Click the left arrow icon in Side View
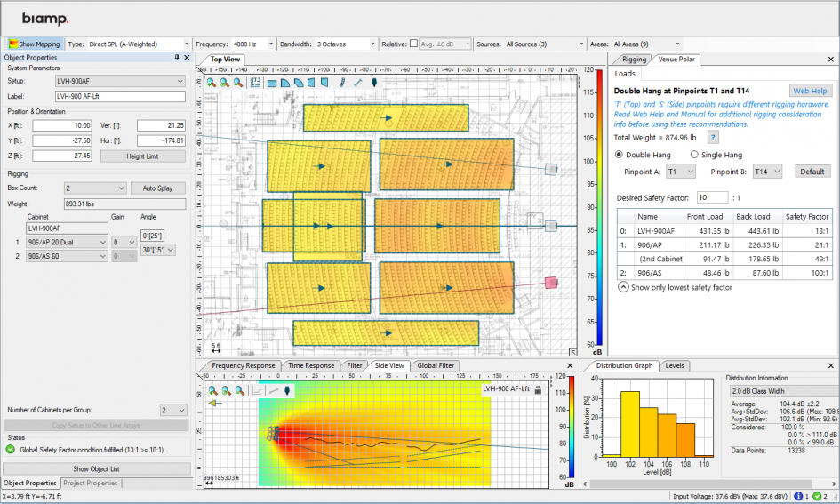840x504 pixels. (213, 403)
